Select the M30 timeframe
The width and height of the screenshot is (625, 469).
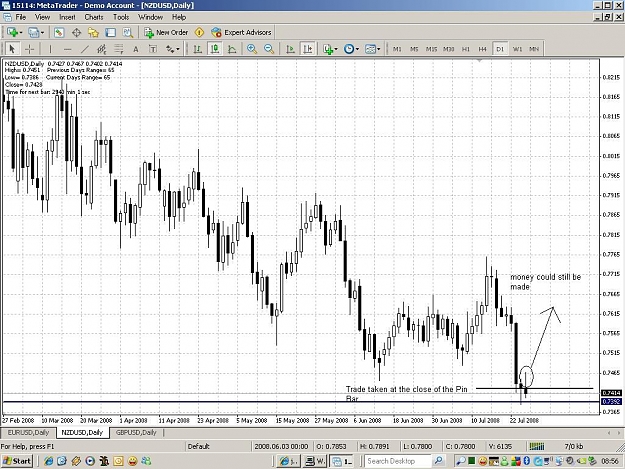click(x=448, y=49)
